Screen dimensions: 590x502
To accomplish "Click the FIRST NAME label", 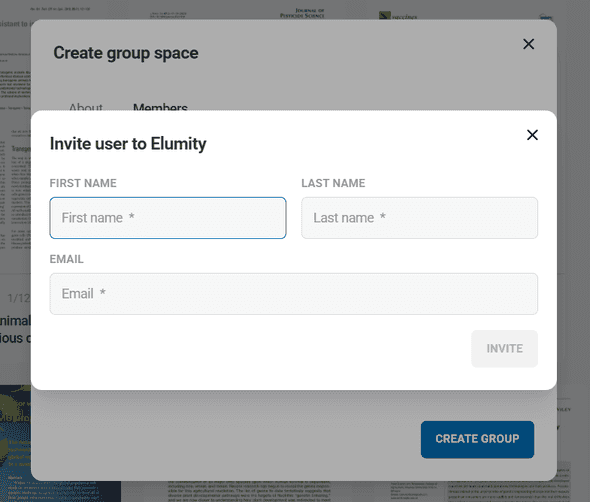I will point(83,183).
